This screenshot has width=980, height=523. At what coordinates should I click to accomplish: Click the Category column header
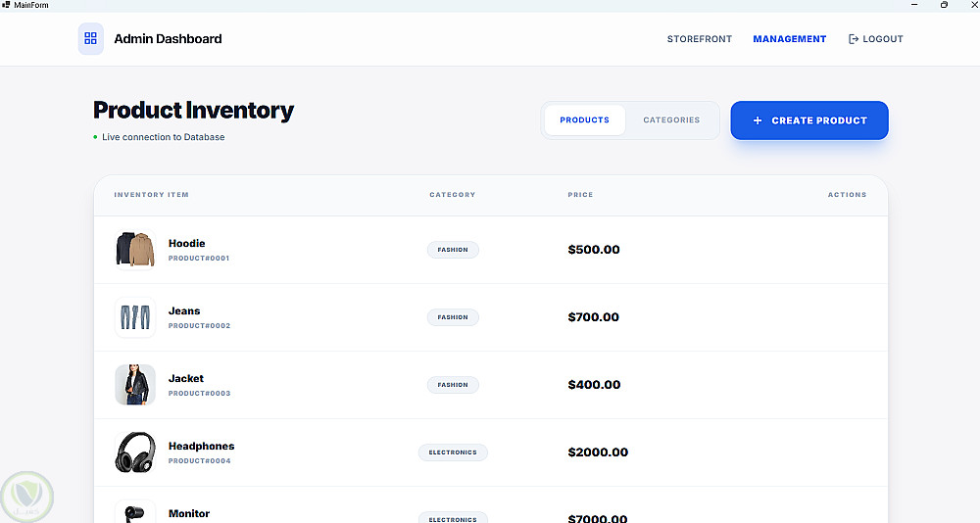click(x=453, y=194)
